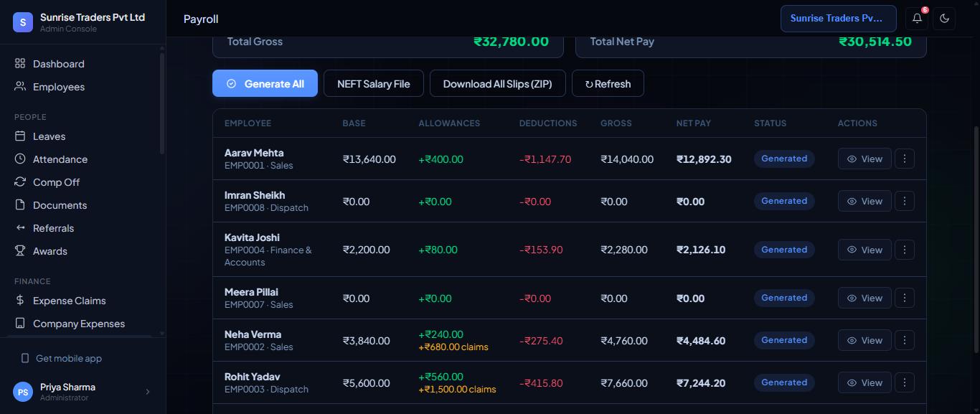Click the sidebar scrollbar
This screenshot has width=980, height=414.
click(162, 103)
